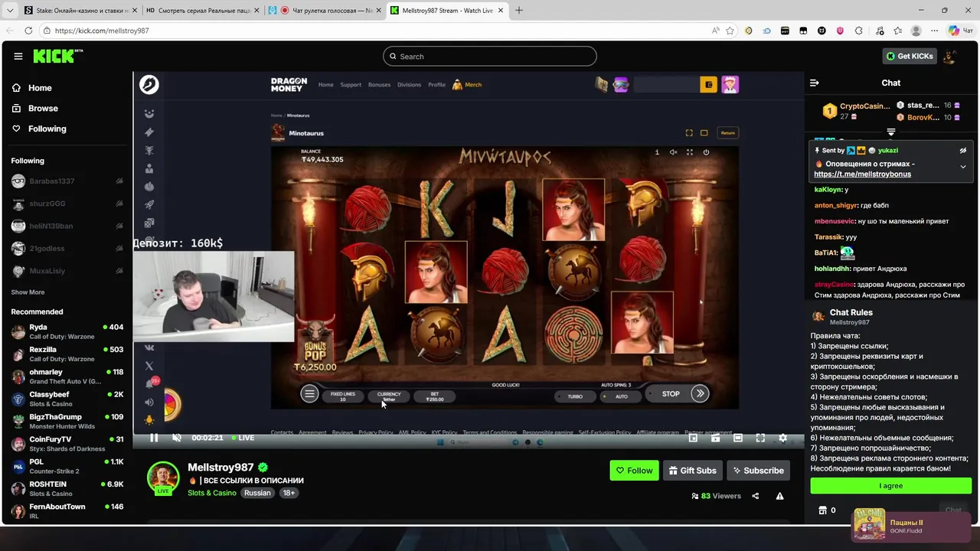The image size is (980, 551).
Task: Open FernAboutTown recommended channel
Action: click(67, 510)
